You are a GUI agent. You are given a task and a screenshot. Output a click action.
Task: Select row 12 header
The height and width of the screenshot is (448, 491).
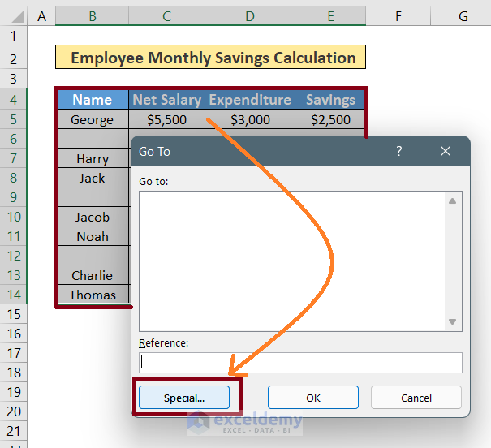(x=13, y=256)
